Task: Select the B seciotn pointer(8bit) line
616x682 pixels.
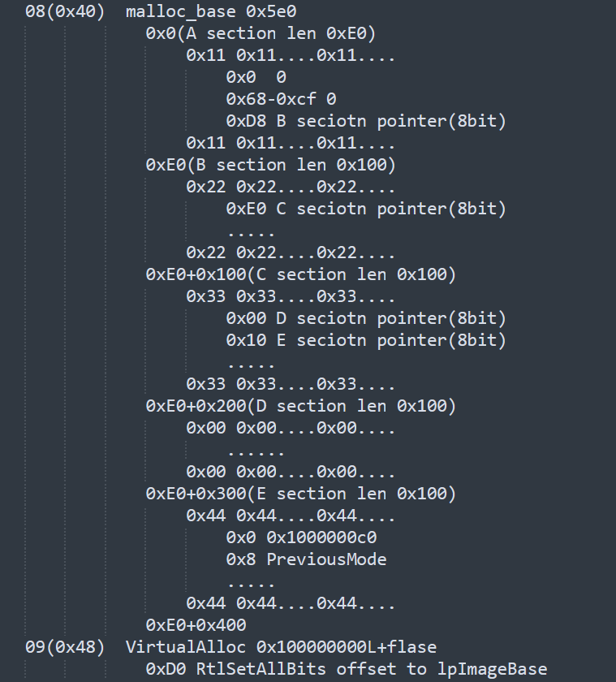Action: pos(366,121)
